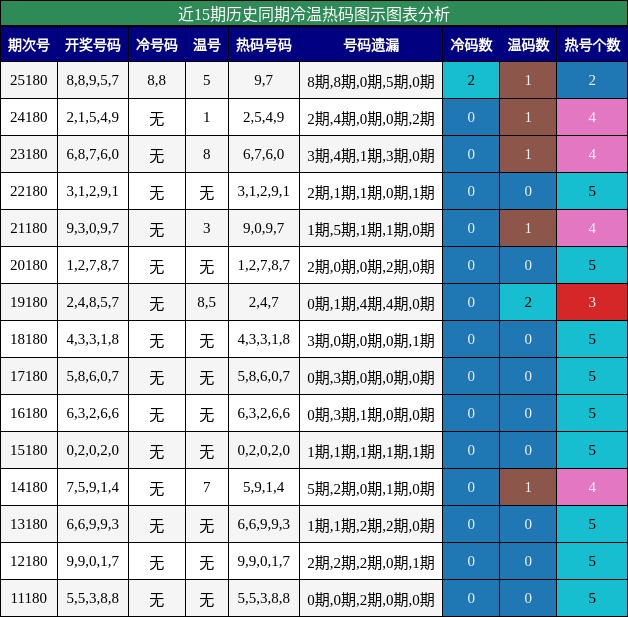This screenshot has width=628, height=617.
Task: Click hot count 5 in row 11180
Action: coord(592,598)
